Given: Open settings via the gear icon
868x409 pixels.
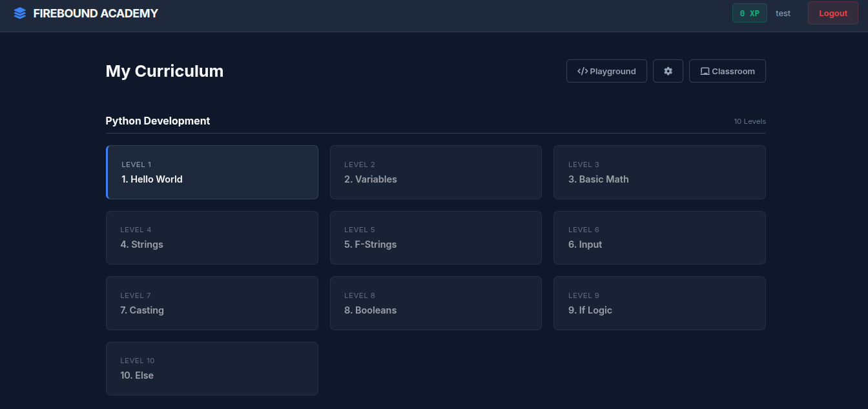Looking at the screenshot, I should [x=668, y=71].
